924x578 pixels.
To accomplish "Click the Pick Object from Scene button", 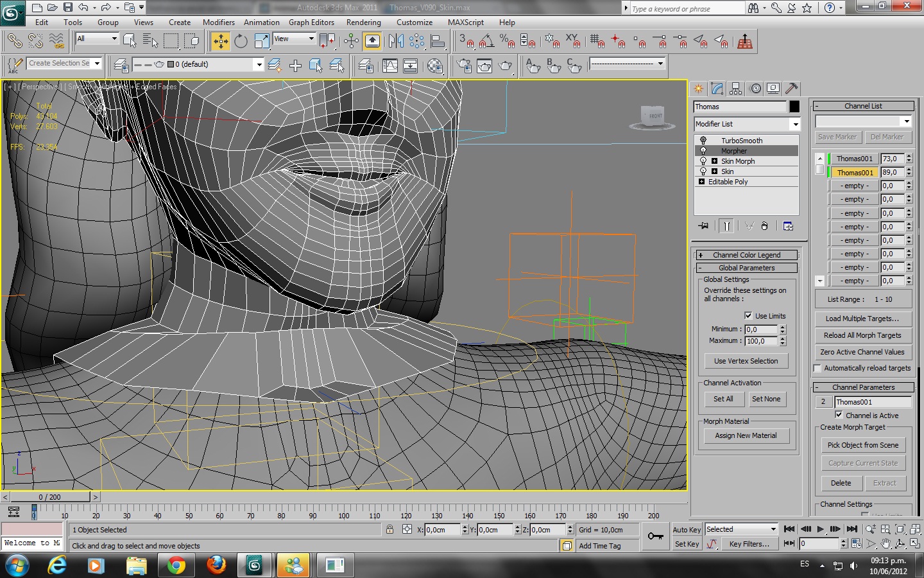I will point(862,445).
